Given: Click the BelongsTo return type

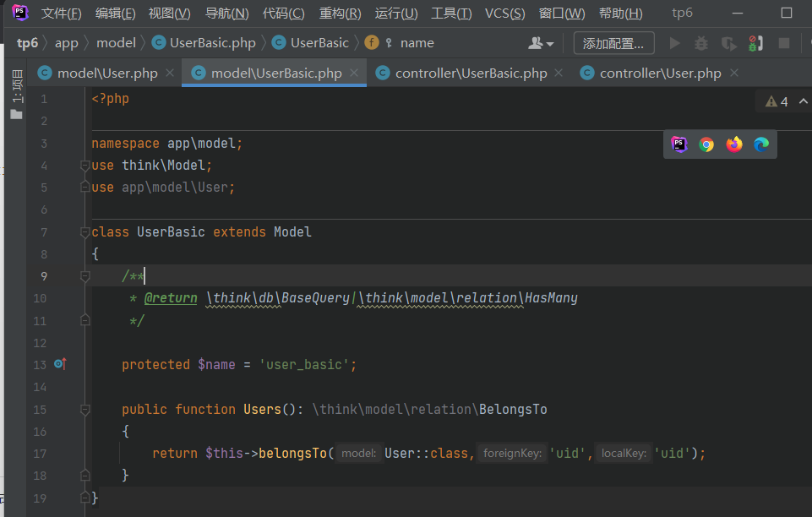Looking at the screenshot, I should pyautogui.click(x=513, y=410).
